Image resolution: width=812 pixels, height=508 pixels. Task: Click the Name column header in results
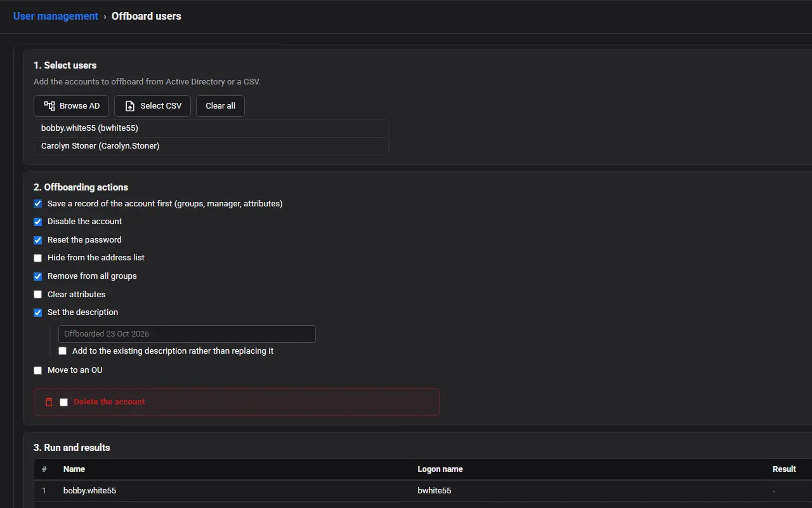pos(74,469)
